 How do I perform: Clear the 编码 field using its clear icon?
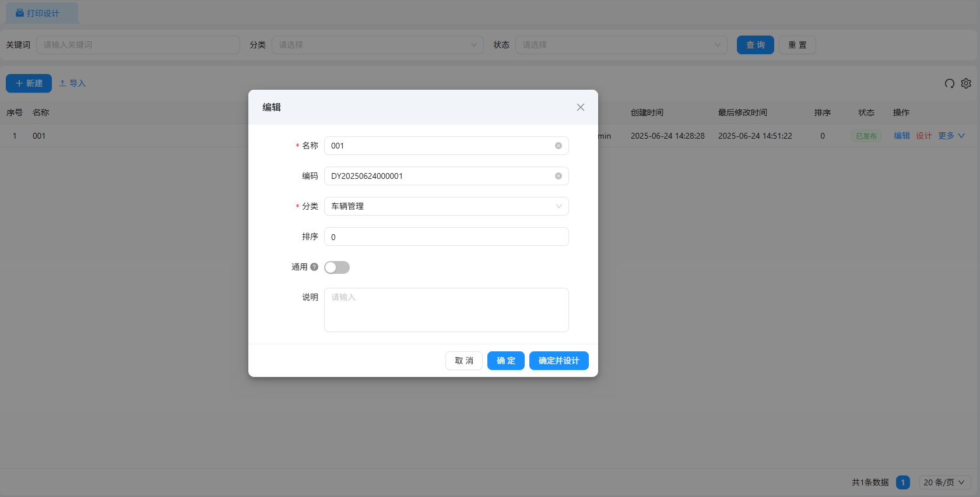(x=558, y=176)
